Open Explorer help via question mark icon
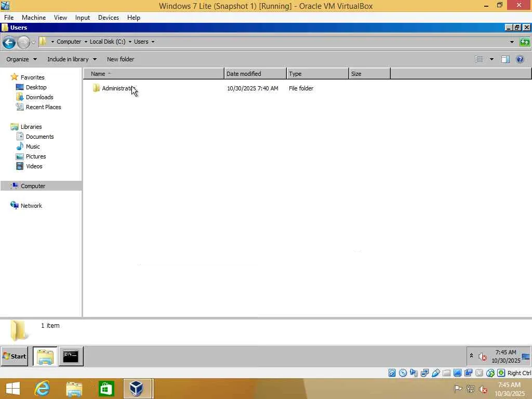532x399 pixels. pyautogui.click(x=520, y=59)
